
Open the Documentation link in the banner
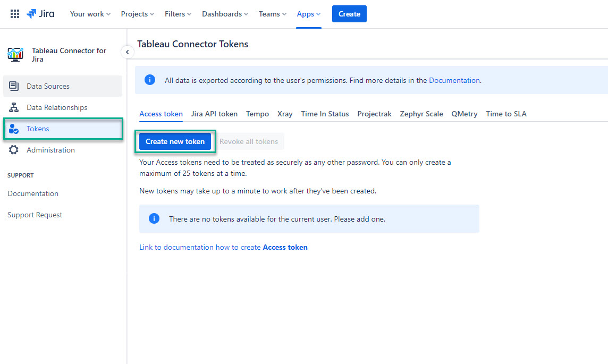tap(454, 80)
